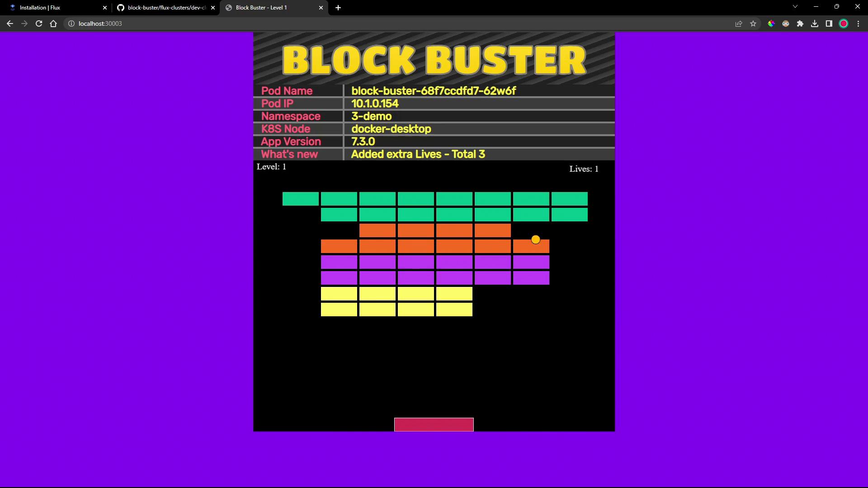Select the Pod IP value 10.1.0.154

tap(375, 103)
